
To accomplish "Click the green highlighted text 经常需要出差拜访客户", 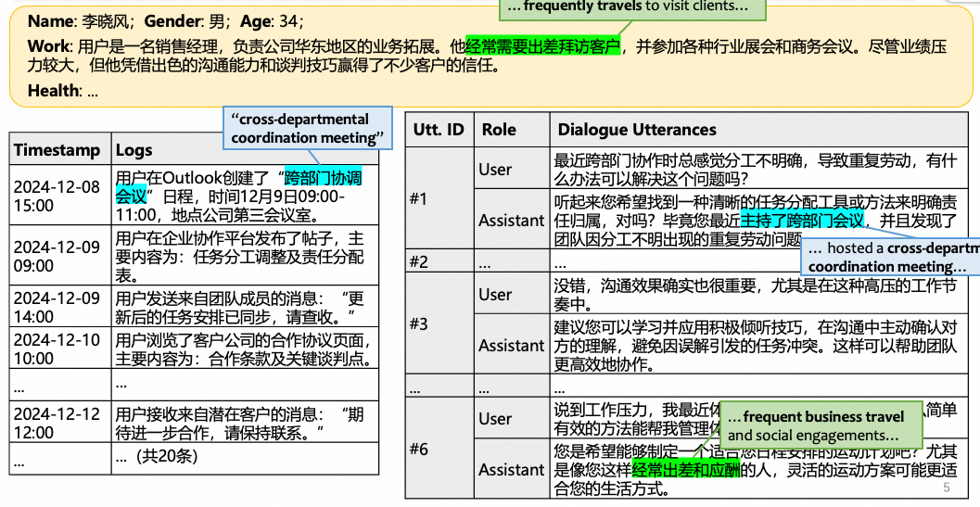I will (x=542, y=45).
